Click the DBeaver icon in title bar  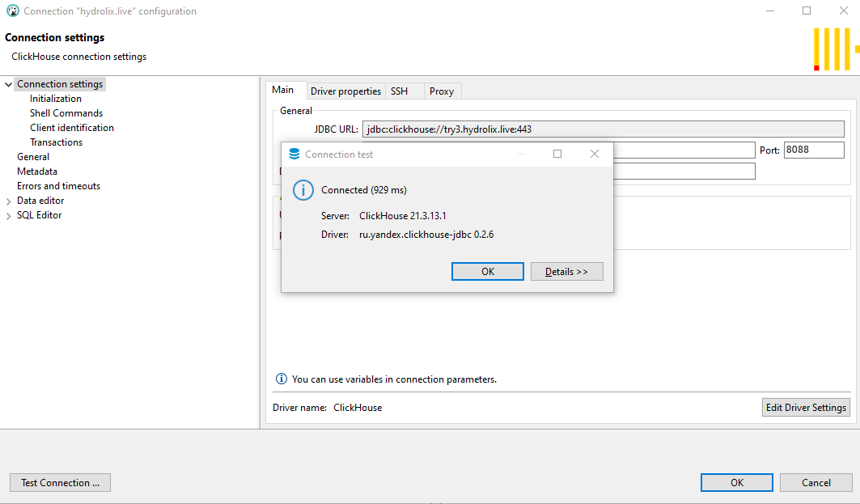12,11
